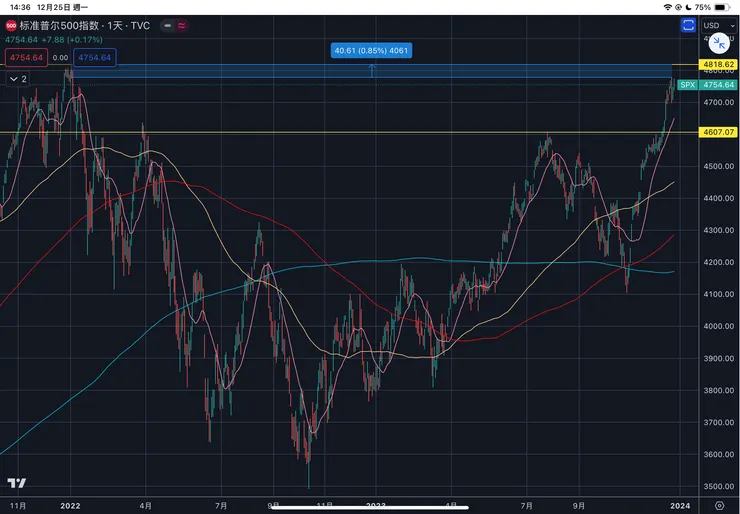
Task: Select the yellow 4607.07 price line label
Action: (718, 132)
